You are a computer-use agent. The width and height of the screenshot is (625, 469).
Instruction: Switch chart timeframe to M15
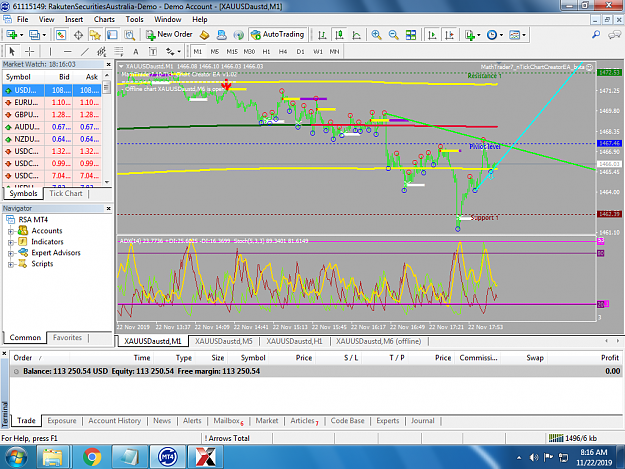232,51
